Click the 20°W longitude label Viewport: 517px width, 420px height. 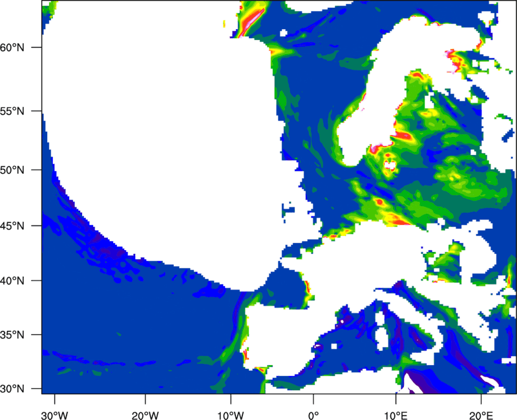145,415
